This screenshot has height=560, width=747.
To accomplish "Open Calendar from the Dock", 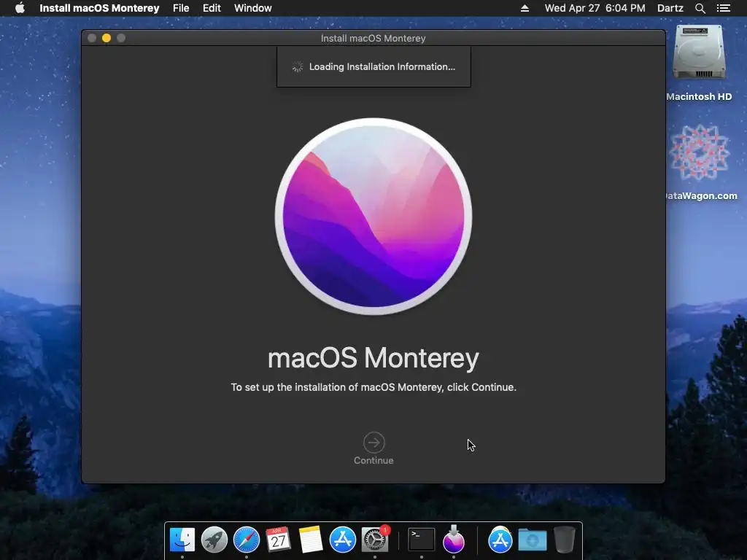I will [278, 540].
